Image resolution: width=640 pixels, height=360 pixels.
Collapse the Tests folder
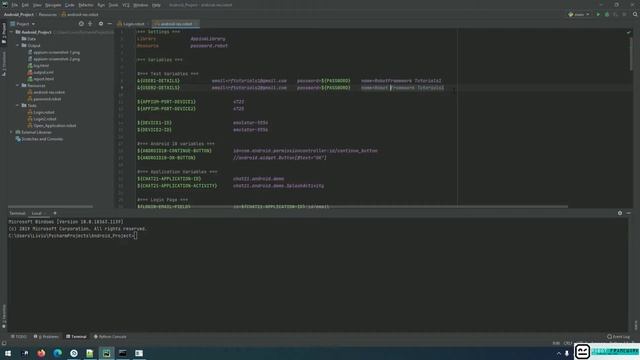[18, 105]
